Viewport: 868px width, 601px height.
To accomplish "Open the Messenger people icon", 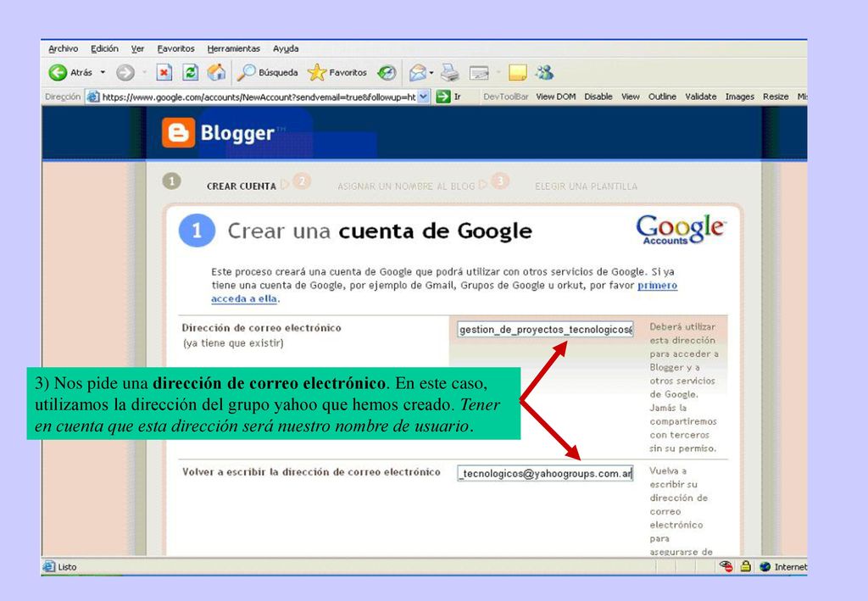I will 545,73.
